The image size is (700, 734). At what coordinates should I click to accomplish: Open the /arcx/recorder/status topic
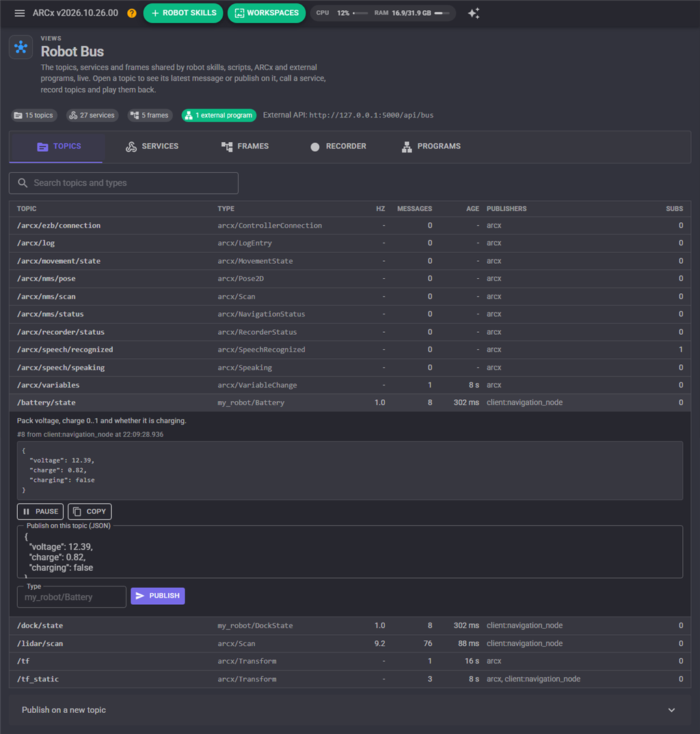click(x=350, y=332)
